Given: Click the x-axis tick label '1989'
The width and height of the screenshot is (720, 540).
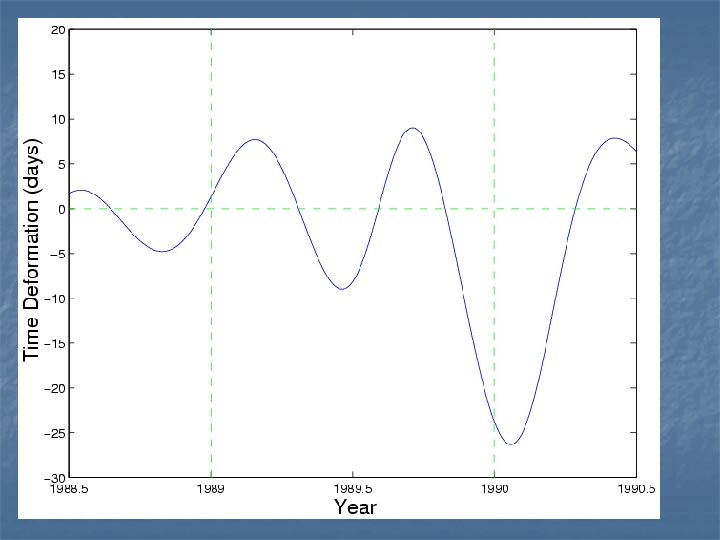Looking at the screenshot, I should pos(211,489).
